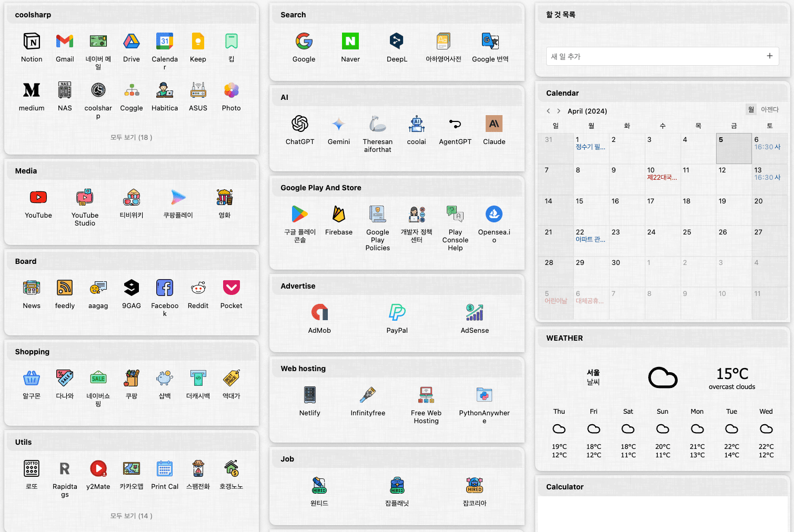
Task: Open the Netlify hosting icon
Action: tap(310, 395)
